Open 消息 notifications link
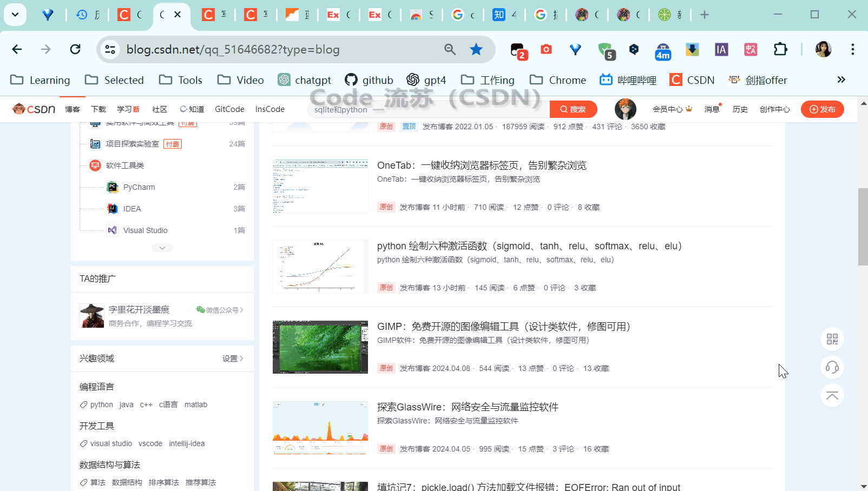 pyautogui.click(x=712, y=109)
